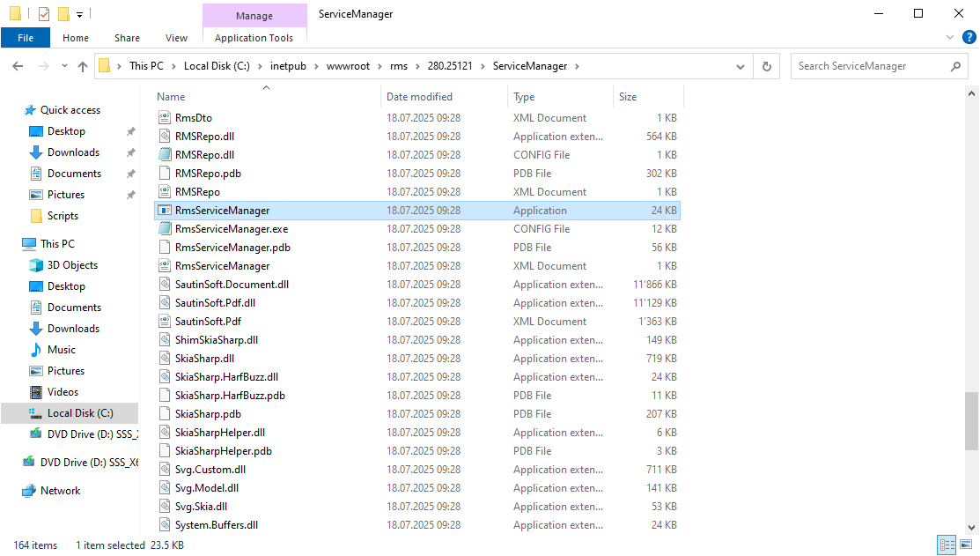Image resolution: width=980 pixels, height=556 pixels.
Task: Click wwwroot breadcrumb in the address bar
Action: 348,66
